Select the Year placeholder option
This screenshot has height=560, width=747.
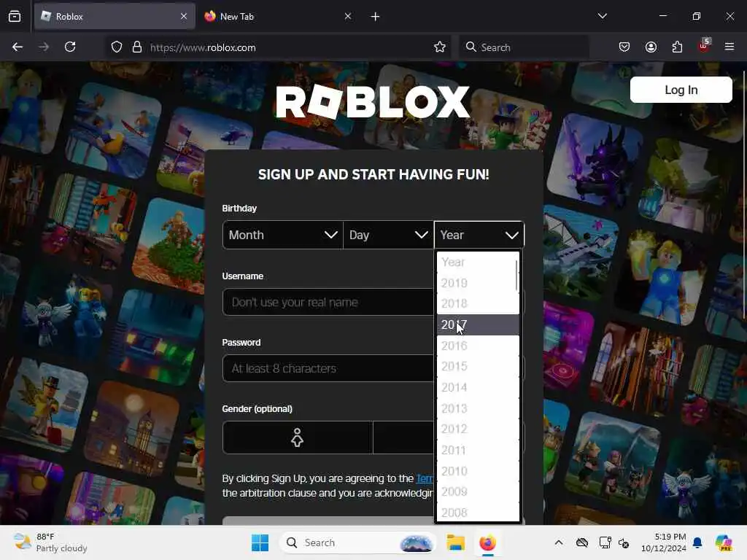coord(476,262)
